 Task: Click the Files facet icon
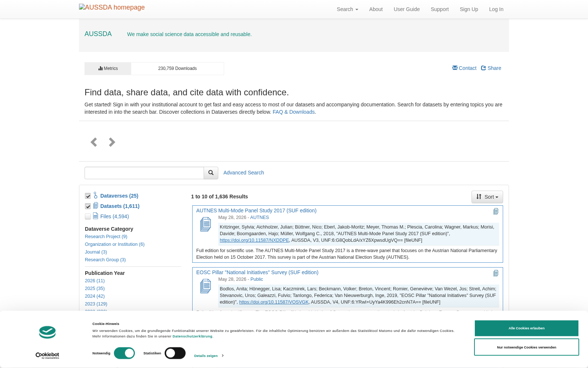[96, 216]
